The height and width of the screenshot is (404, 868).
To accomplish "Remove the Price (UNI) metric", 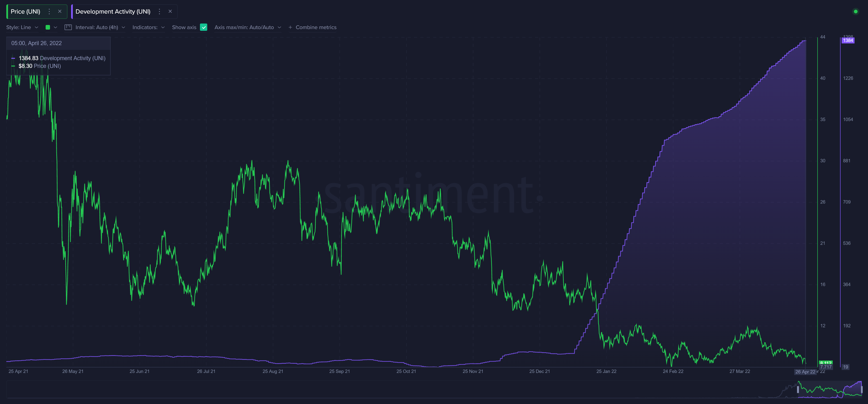I will tap(60, 11).
